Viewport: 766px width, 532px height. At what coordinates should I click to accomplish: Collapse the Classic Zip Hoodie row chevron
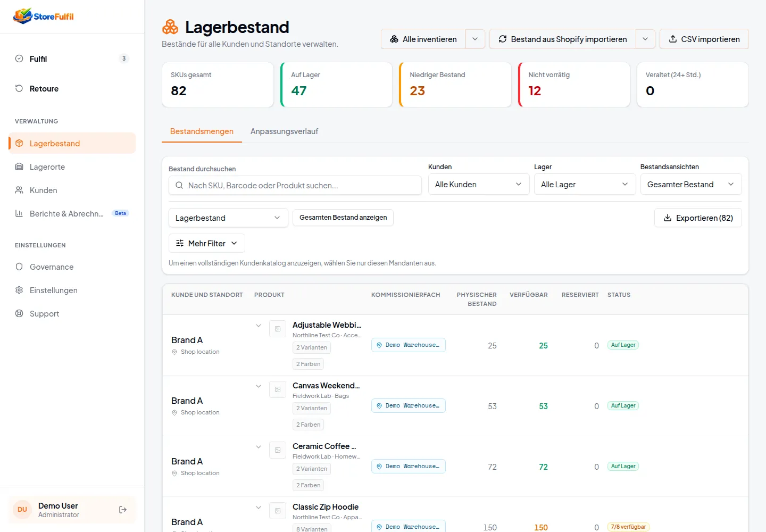pyautogui.click(x=259, y=508)
